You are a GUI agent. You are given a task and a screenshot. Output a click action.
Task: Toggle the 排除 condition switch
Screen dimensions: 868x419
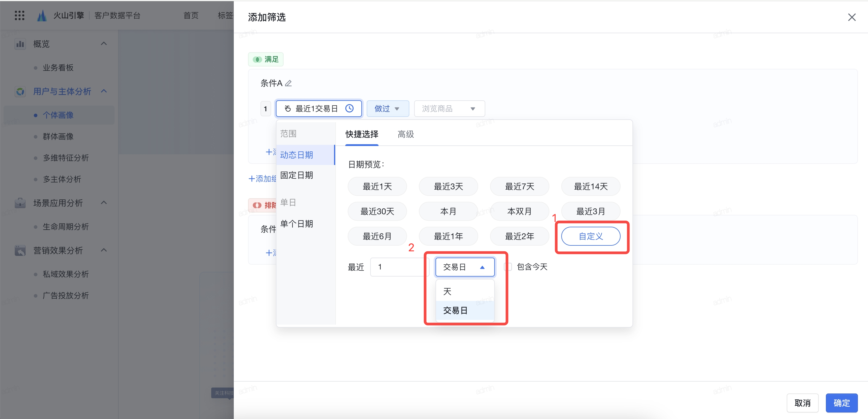(x=257, y=205)
